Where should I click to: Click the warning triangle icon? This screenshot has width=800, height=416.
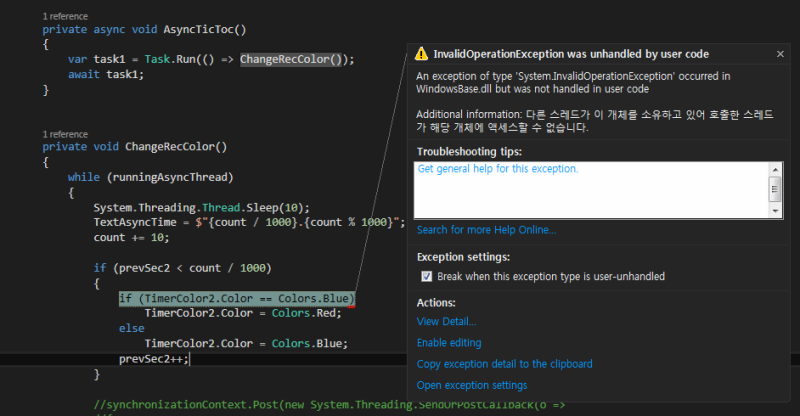pyautogui.click(x=421, y=54)
